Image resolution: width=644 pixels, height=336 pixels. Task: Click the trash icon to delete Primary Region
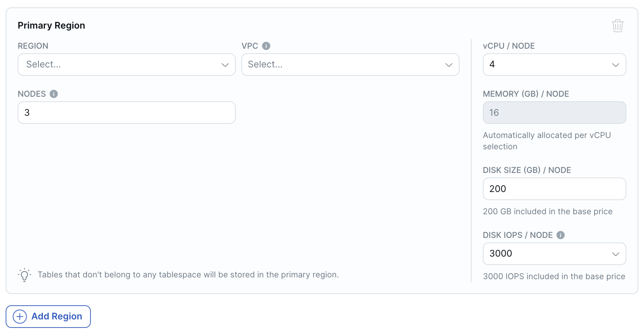pos(618,25)
